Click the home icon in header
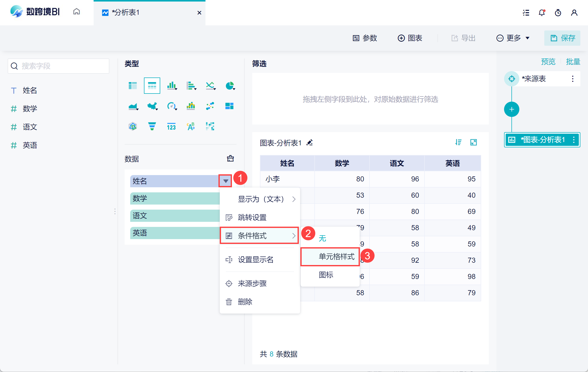The width and height of the screenshot is (588, 372). pos(77,12)
